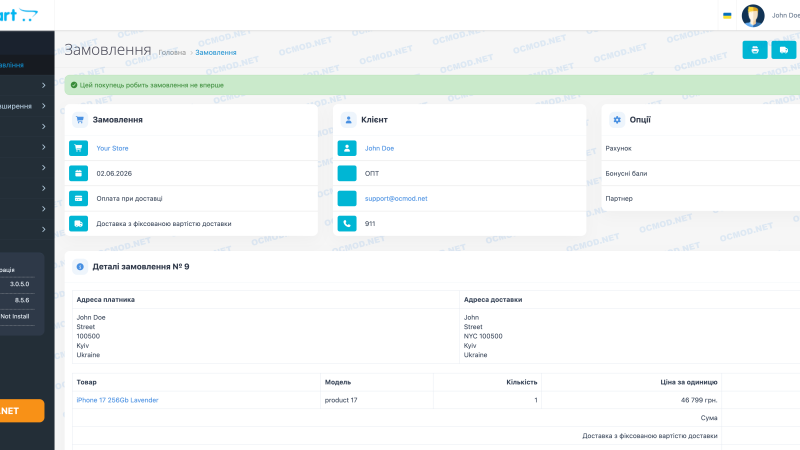This screenshot has width=800, height=450.
Task: Click the Рахунок row in Опції
Action: [x=701, y=148]
